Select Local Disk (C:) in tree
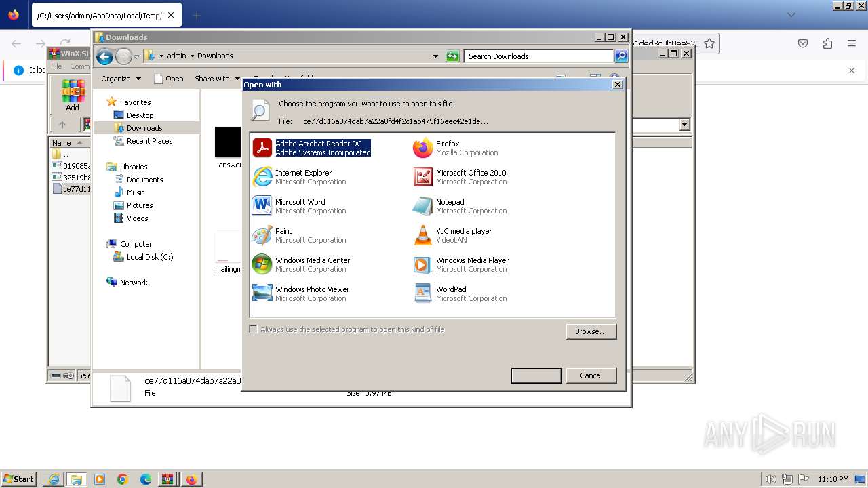The width and height of the screenshot is (868, 488). pos(149,257)
